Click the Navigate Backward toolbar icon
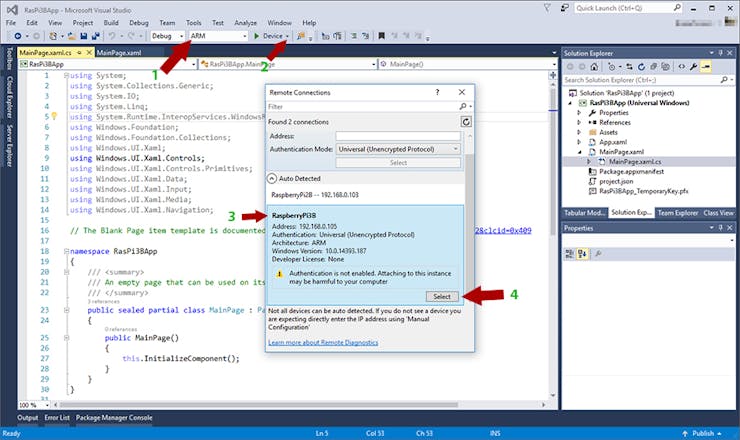 [x=18, y=36]
